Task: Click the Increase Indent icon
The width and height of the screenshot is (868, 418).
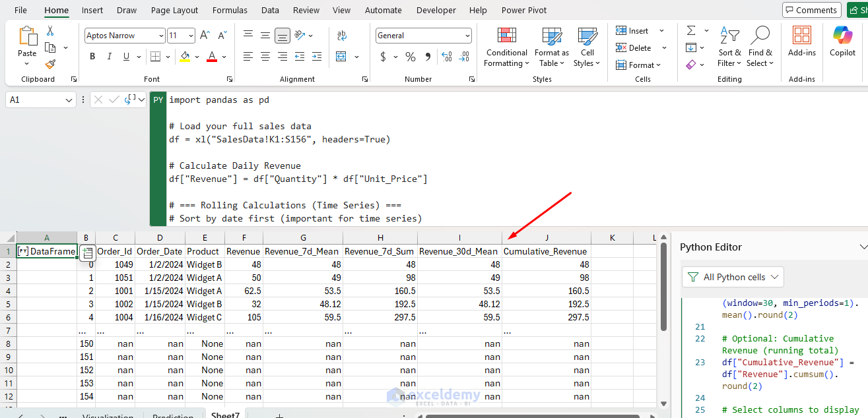Action: [x=317, y=57]
